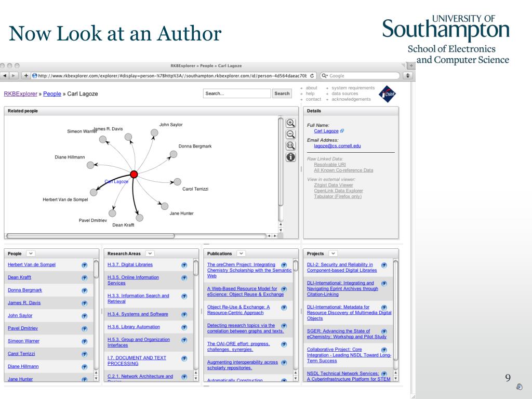Viewport: 532px width, 399px height.
Task: Open the data sources menu link
Action: (345, 94)
